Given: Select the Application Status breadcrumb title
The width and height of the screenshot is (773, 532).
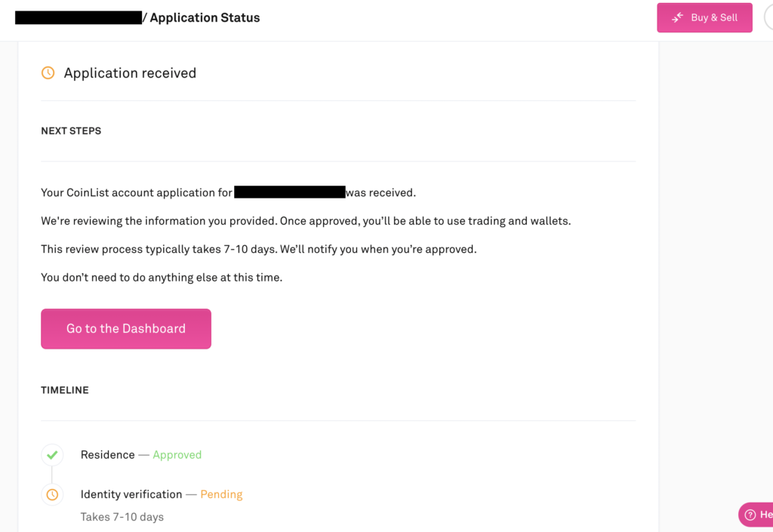Looking at the screenshot, I should click(205, 17).
